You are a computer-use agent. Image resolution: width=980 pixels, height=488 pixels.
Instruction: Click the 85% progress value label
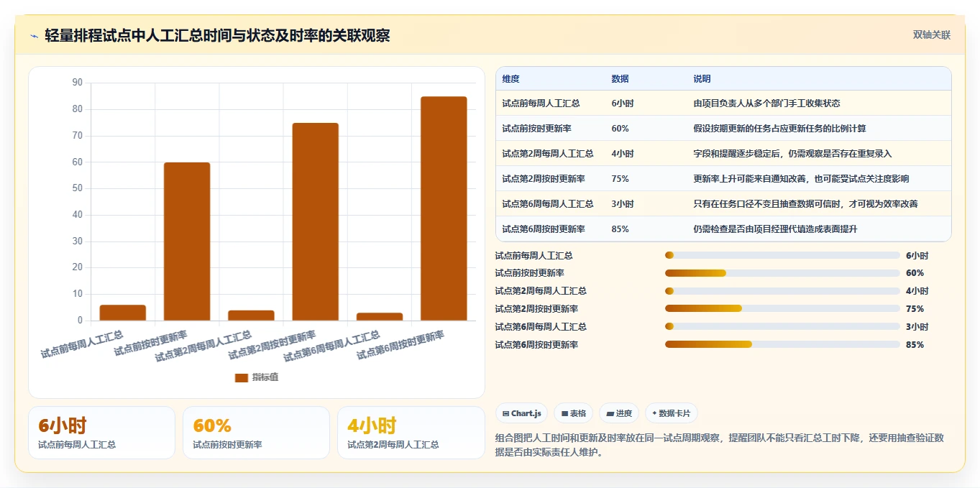click(x=915, y=345)
